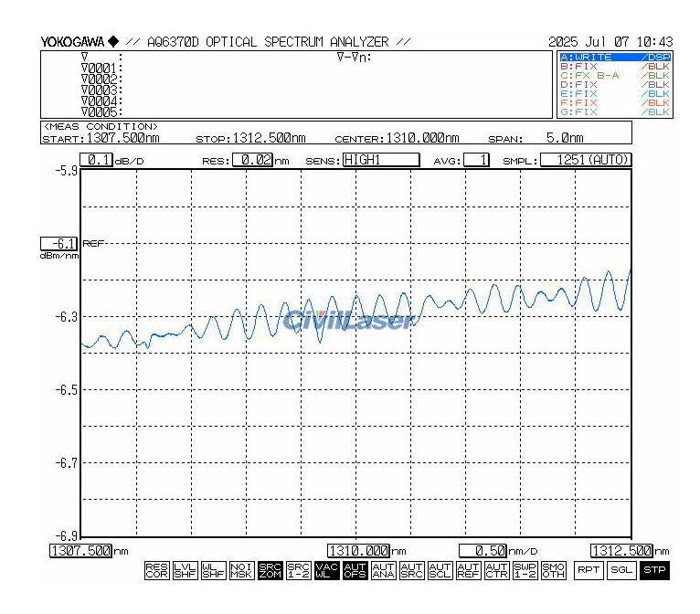This screenshot has height=614, width=700.
Task: Click the NOI MSK noise mask icon
Action: coord(240,571)
